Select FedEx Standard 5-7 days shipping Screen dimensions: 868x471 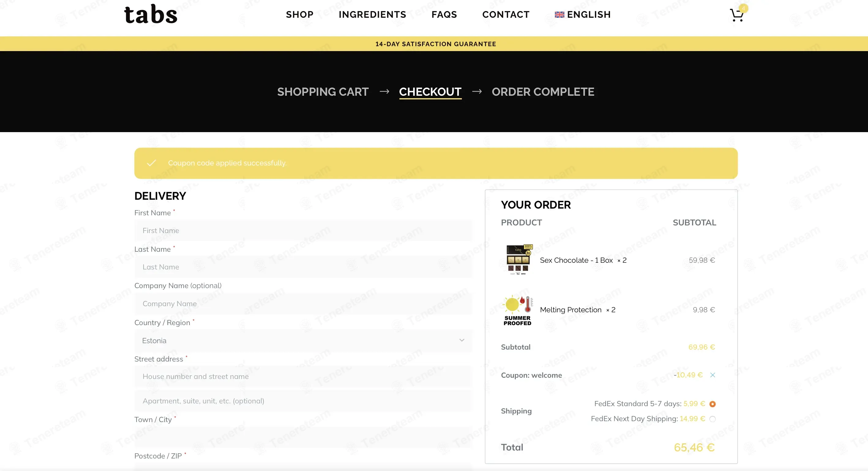click(712, 404)
